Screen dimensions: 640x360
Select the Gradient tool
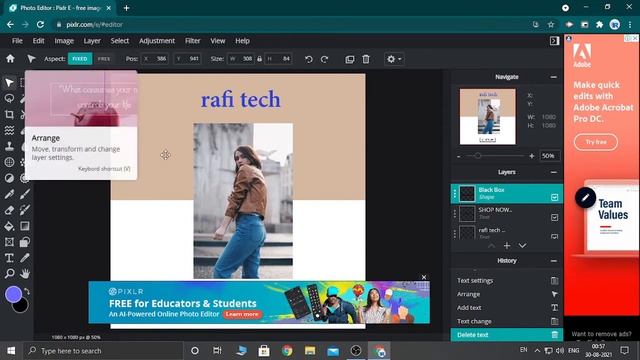(25, 226)
